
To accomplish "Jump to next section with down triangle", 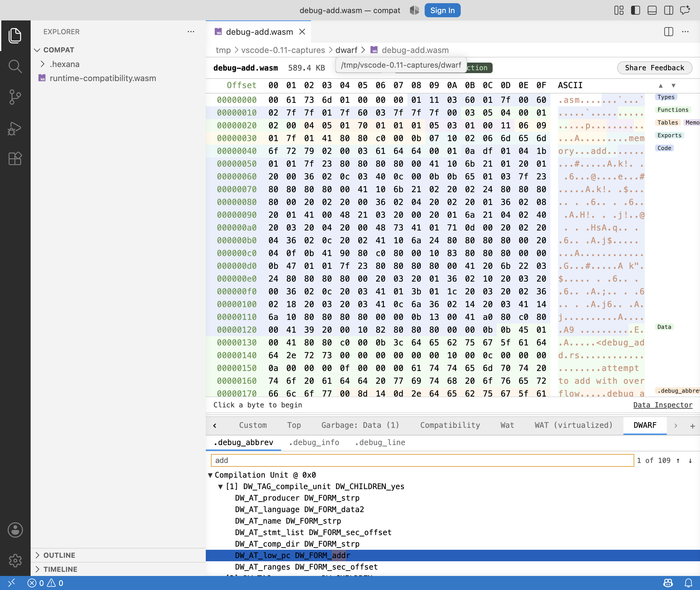I will (674, 86).
